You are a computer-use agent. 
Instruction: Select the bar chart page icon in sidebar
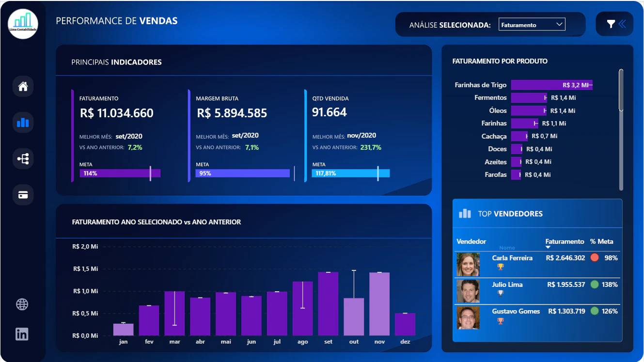[x=23, y=123]
